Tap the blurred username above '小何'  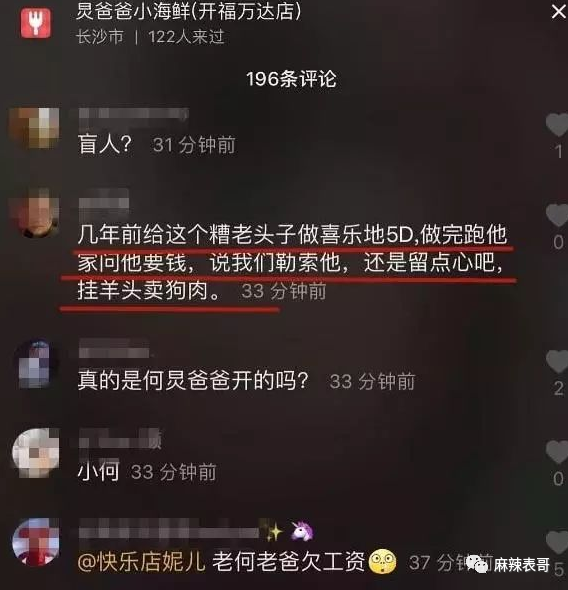pyautogui.click(x=120, y=438)
